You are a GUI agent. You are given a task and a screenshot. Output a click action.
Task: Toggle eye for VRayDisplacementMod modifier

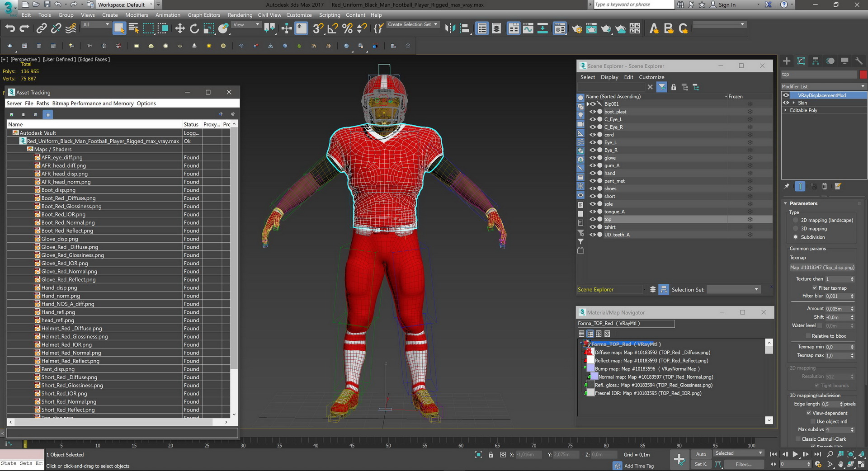coord(786,95)
